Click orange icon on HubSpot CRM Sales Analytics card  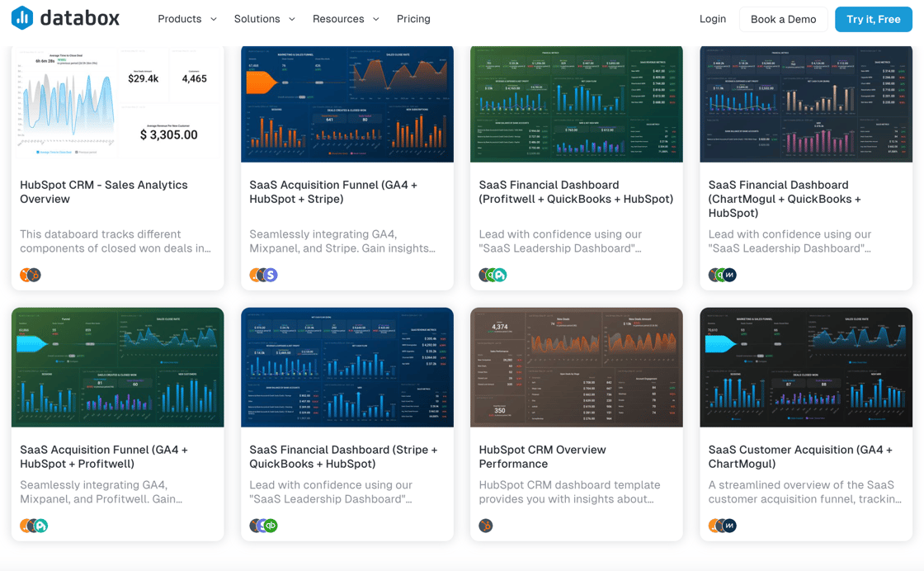[x=25, y=275]
